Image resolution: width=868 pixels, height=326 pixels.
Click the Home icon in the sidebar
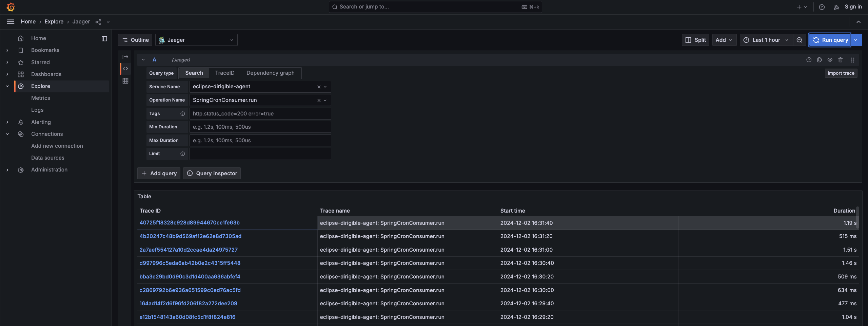point(21,38)
